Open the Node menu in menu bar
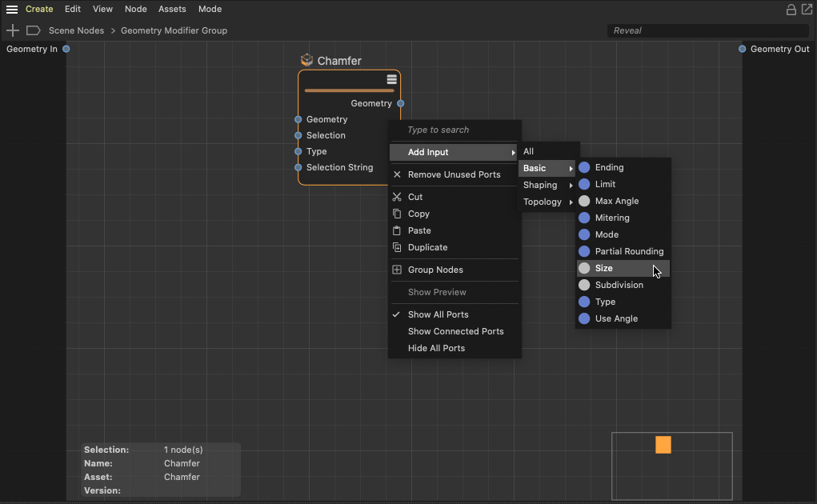The height and width of the screenshot is (504, 817). [x=135, y=10]
